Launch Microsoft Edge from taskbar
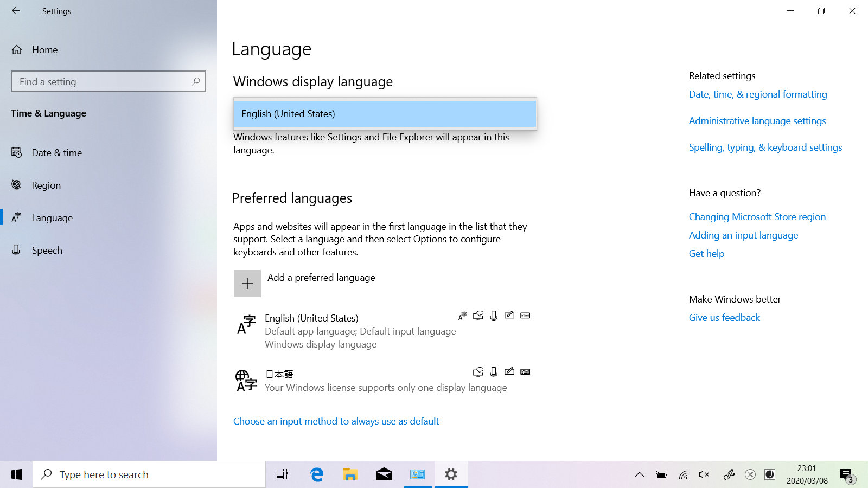Screen dimensions: 868x488 (317, 474)
